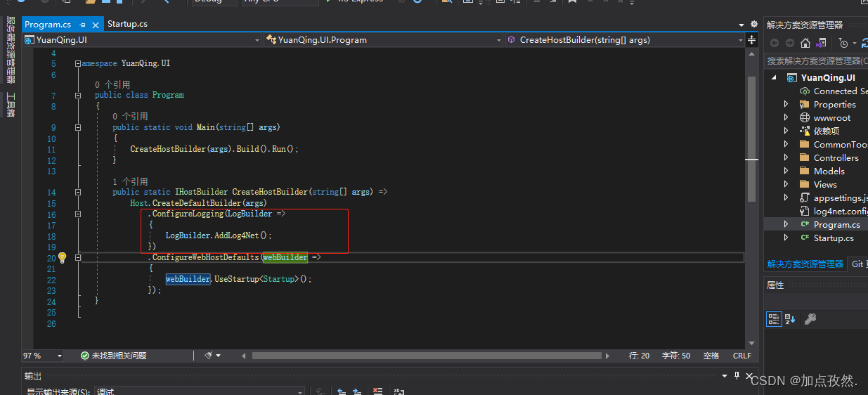The image size is (868, 395).
Task: Click the Home icon in Solution Explorer toolbar
Action: (805, 43)
